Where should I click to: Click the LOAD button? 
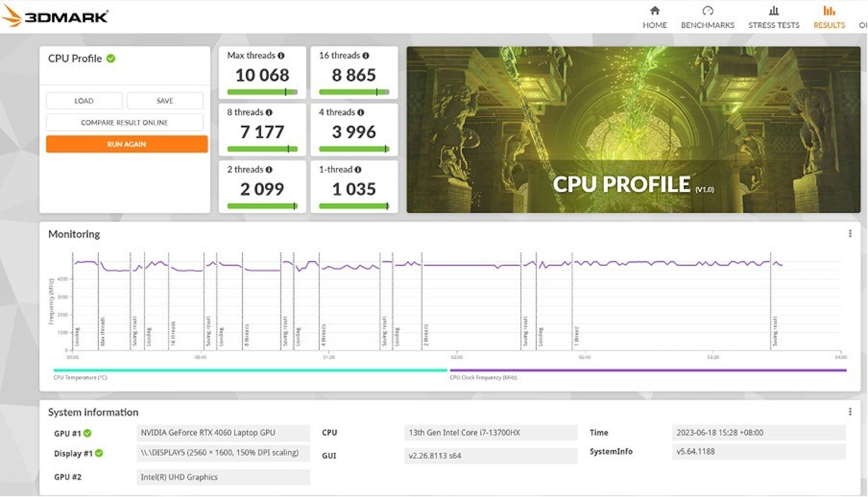[84, 101]
